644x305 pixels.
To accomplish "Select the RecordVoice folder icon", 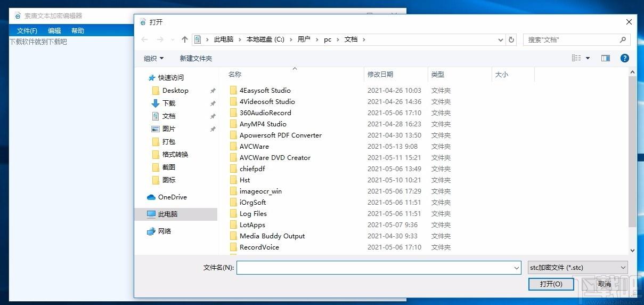I will pos(233,247).
